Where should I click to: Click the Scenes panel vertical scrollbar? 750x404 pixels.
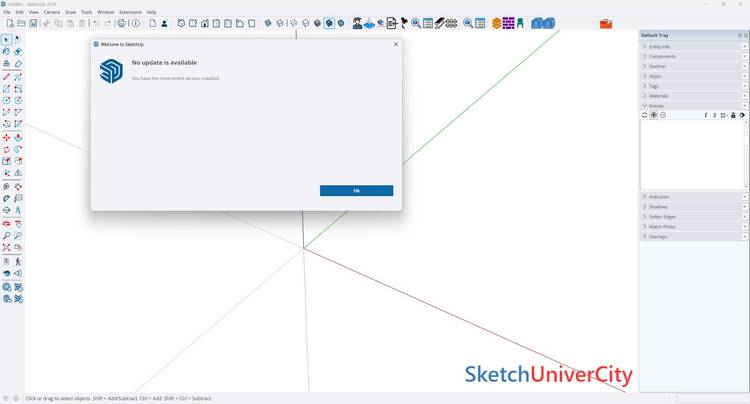[745, 153]
